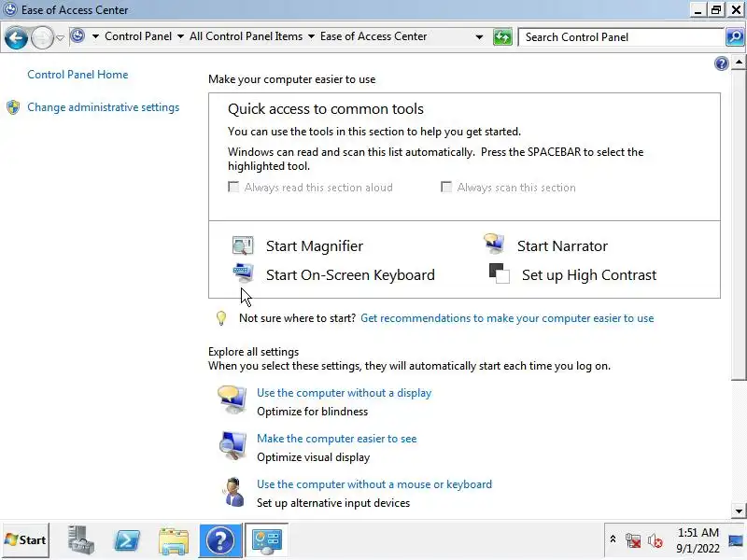Click the 'easier to see' monitor icon
The height and width of the screenshot is (560, 747).
click(x=232, y=446)
